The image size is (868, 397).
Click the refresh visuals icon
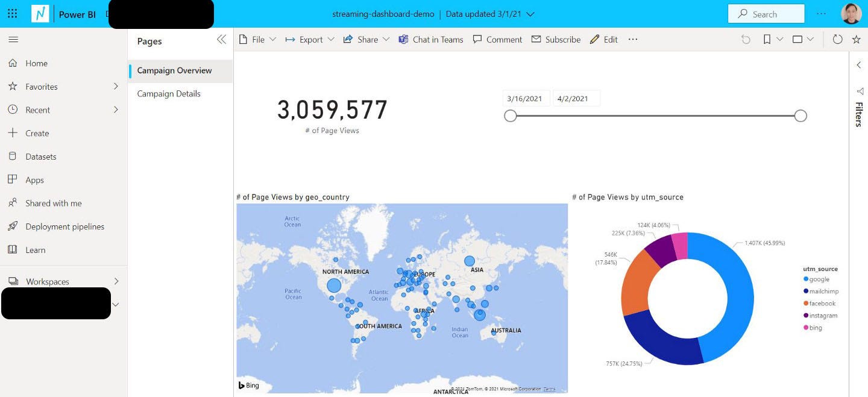pyautogui.click(x=837, y=39)
